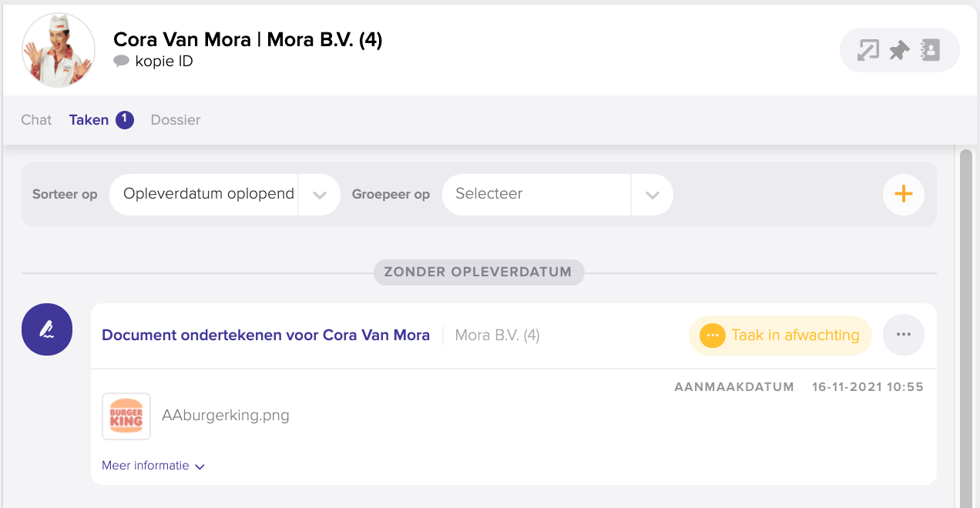980x508 pixels.
Task: Open the Sorteer op dropdown arrow
Action: tap(320, 195)
